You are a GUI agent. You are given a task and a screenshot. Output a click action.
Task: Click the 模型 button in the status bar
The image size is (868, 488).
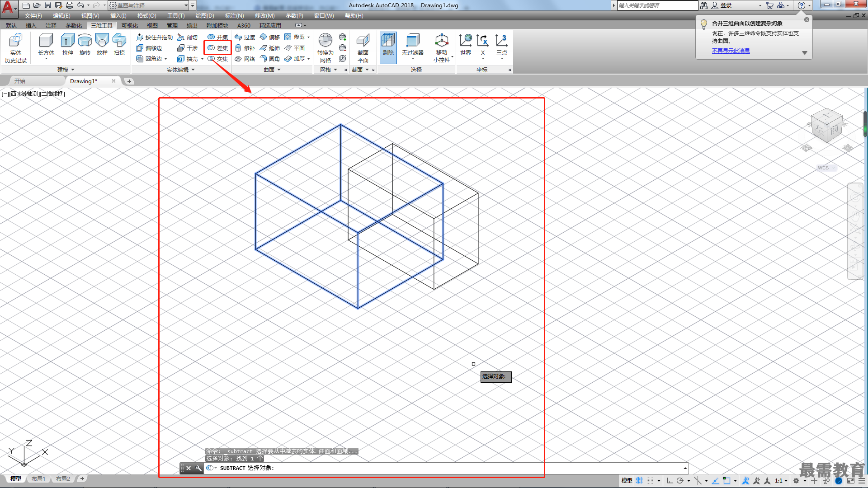click(x=627, y=480)
